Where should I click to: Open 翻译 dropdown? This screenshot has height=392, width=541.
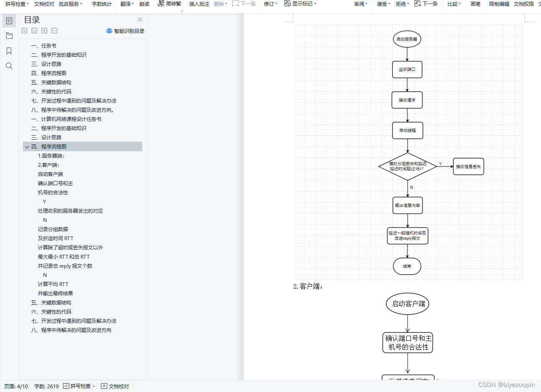pos(127,4)
